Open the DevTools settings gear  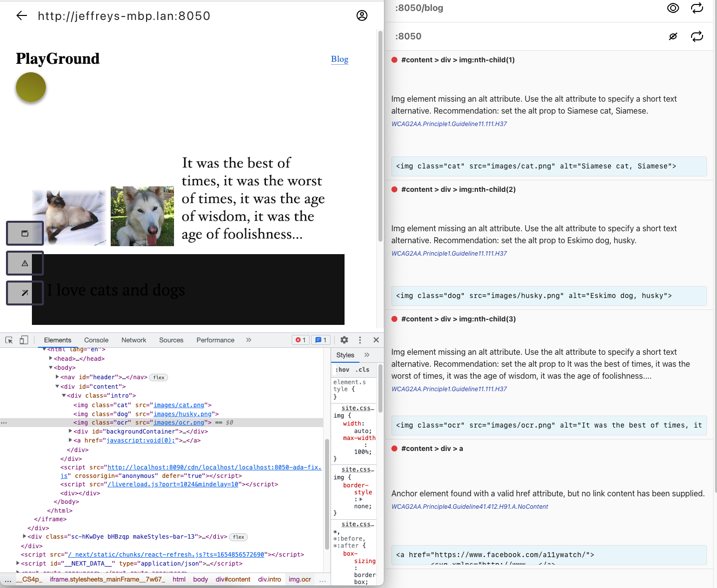coord(344,340)
